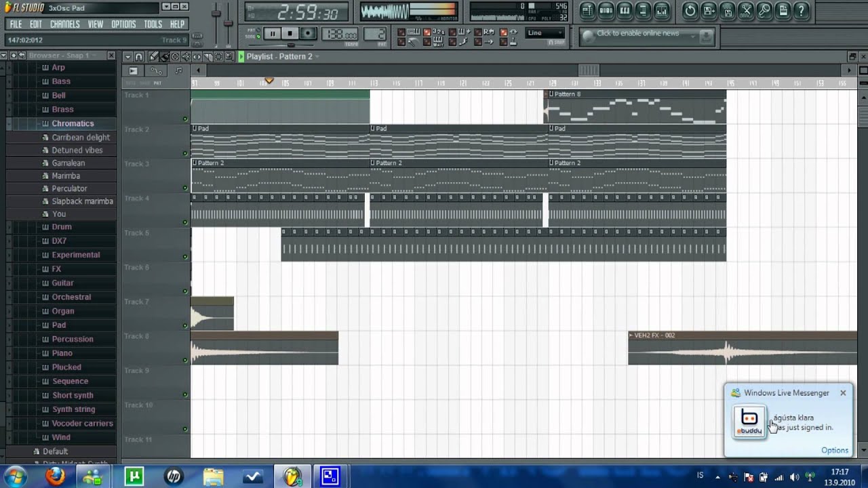Open the CHANNELS menu

(x=64, y=24)
